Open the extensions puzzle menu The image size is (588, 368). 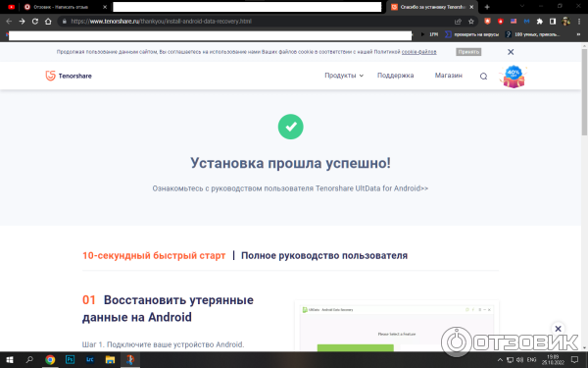(540, 22)
